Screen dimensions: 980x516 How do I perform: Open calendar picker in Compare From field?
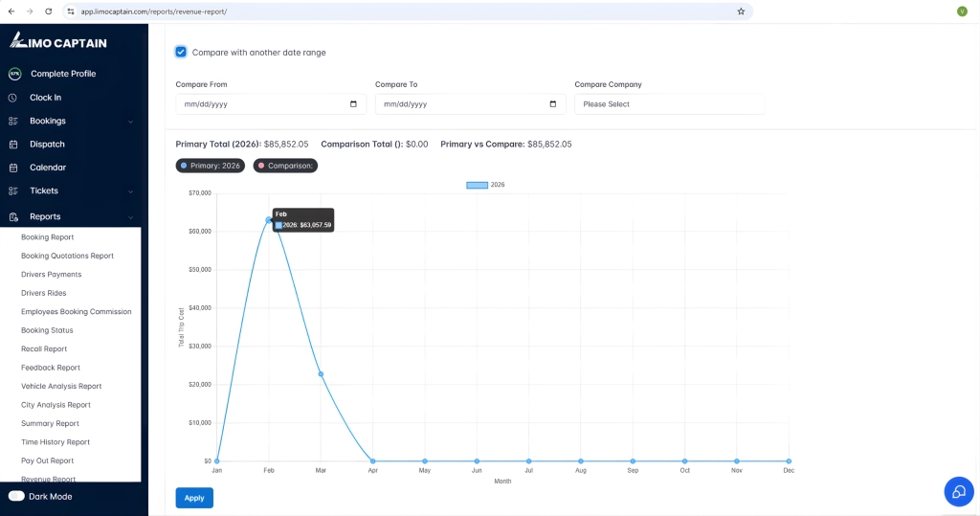(353, 104)
